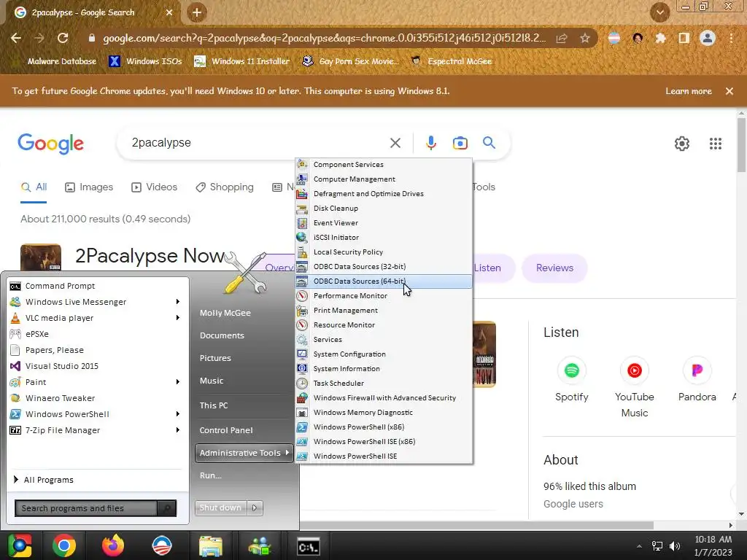Image resolution: width=747 pixels, height=560 pixels.
Task: Click the volume icon in system tray
Action: (675, 546)
